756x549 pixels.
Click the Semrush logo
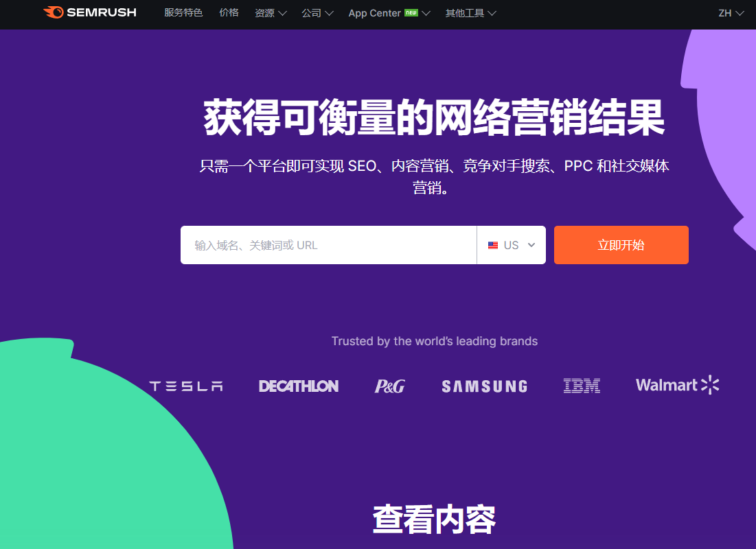(x=90, y=12)
